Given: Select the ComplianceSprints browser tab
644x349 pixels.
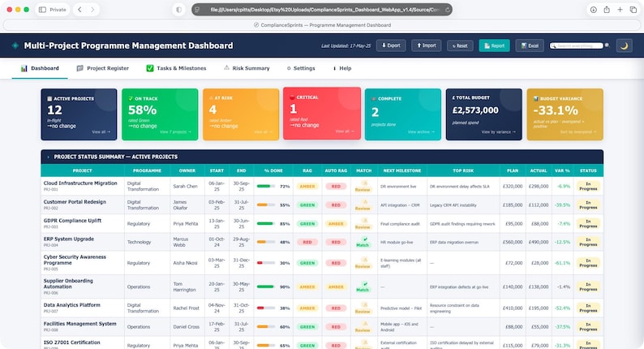Looking at the screenshot, I should pyautogui.click(x=322, y=25).
